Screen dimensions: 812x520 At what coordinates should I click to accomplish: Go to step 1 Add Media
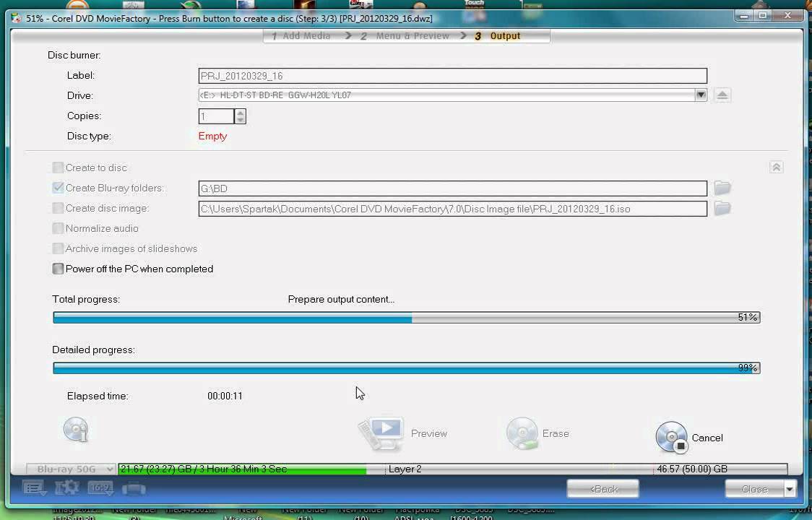coord(301,35)
